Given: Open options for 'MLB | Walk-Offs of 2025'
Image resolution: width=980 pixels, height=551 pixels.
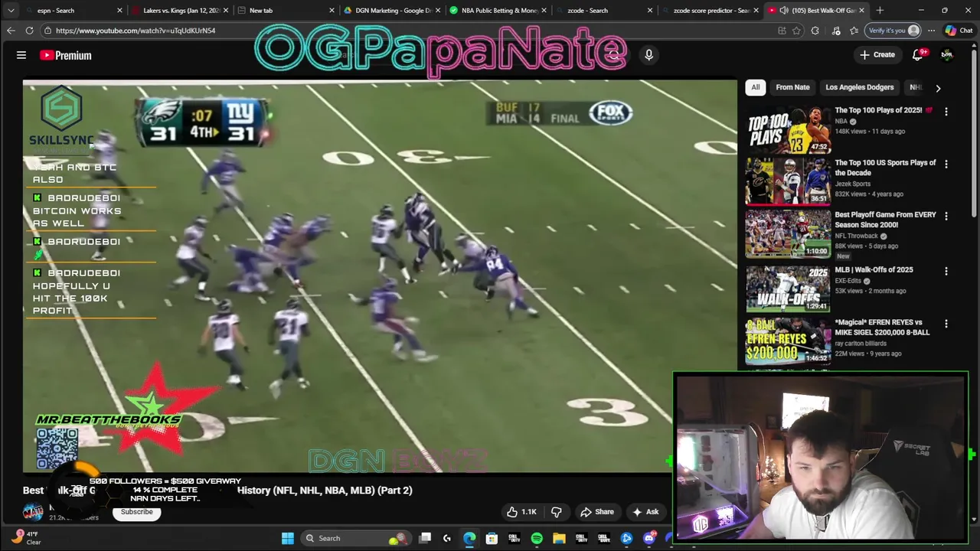Looking at the screenshot, I should (x=946, y=272).
